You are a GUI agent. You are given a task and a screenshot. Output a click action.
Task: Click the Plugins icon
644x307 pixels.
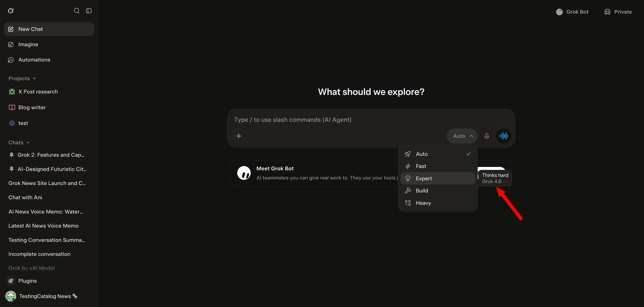[11, 281]
